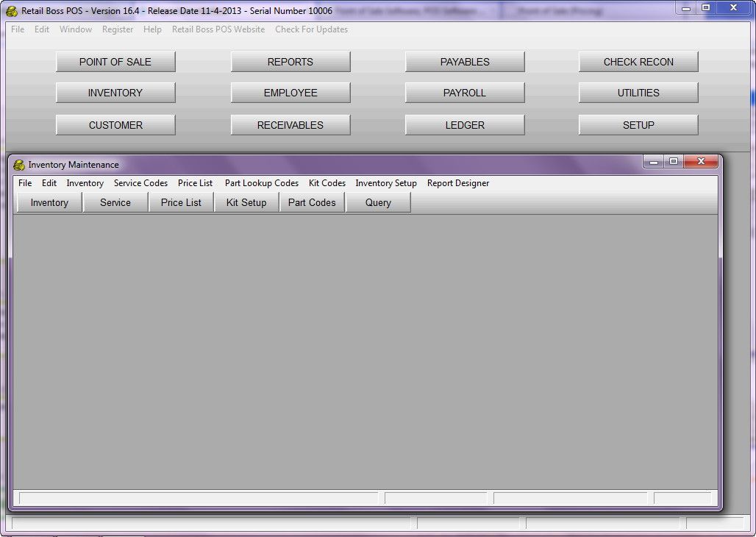Open Edit menu in Inventory Maintenance window

pyautogui.click(x=49, y=183)
